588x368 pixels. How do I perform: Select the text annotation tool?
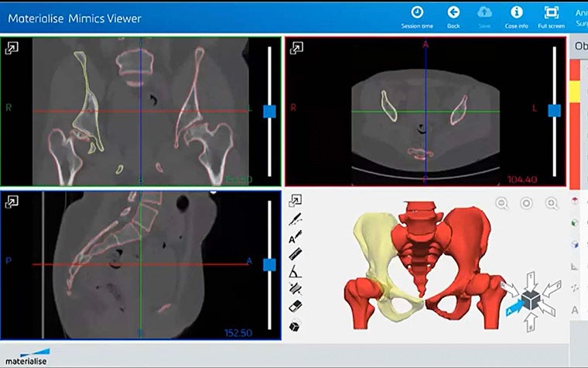295,237
